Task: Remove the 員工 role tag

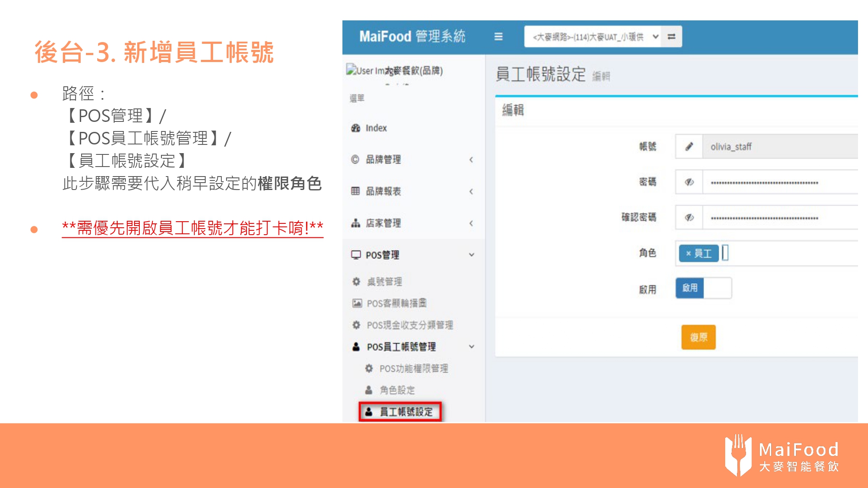Action: 688,253
